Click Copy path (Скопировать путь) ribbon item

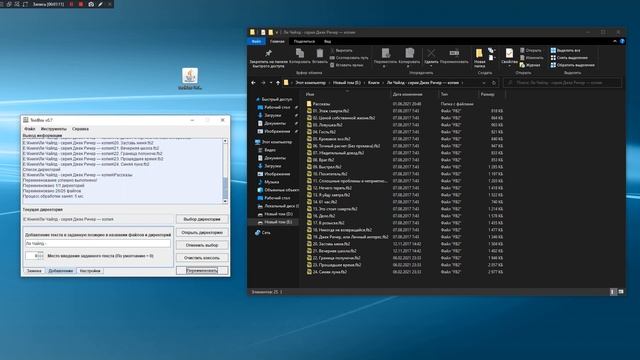[349, 58]
